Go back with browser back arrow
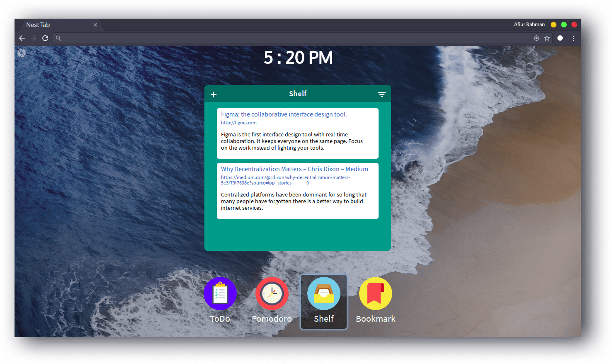Image resolution: width=612 pixels, height=364 pixels. pos(22,38)
